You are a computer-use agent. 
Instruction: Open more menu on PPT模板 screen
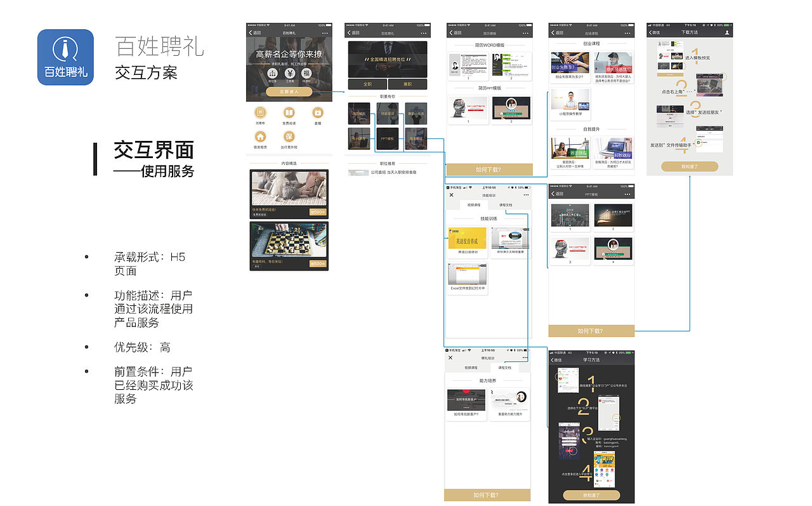(627, 194)
